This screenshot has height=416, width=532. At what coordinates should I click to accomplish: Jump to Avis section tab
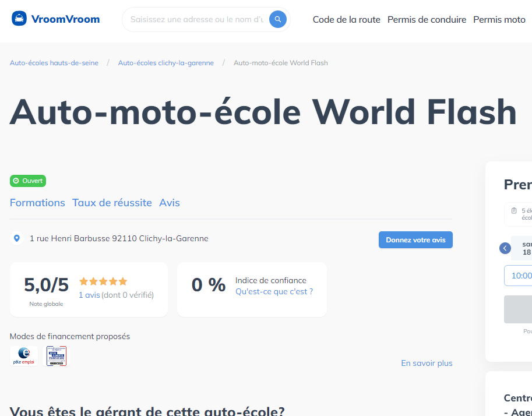tap(170, 203)
